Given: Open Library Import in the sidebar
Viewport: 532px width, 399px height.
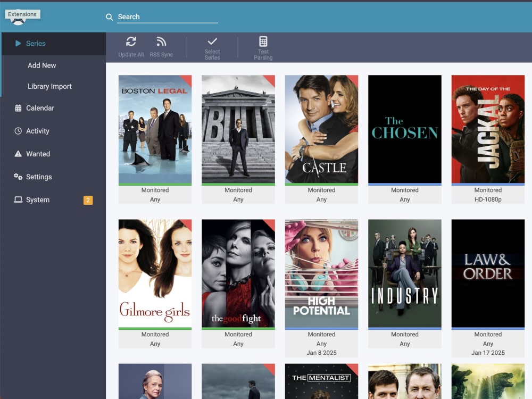Looking at the screenshot, I should (49, 87).
